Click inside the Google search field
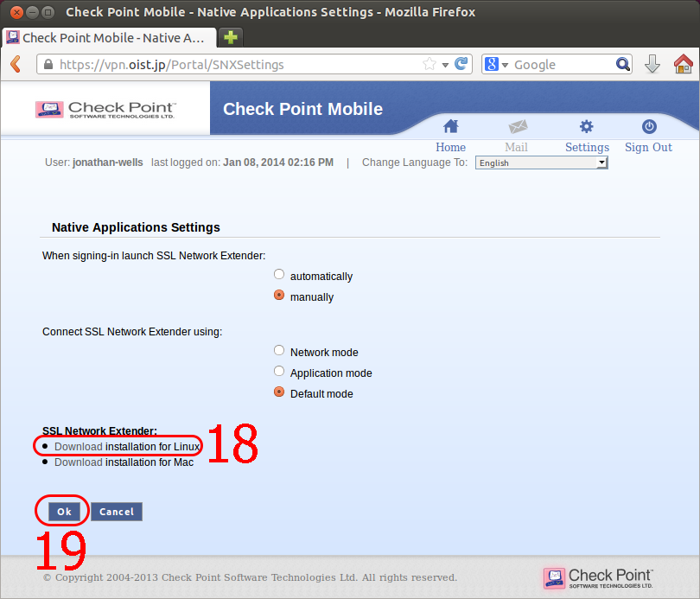Viewport: 700px width, 599px height. [562, 65]
